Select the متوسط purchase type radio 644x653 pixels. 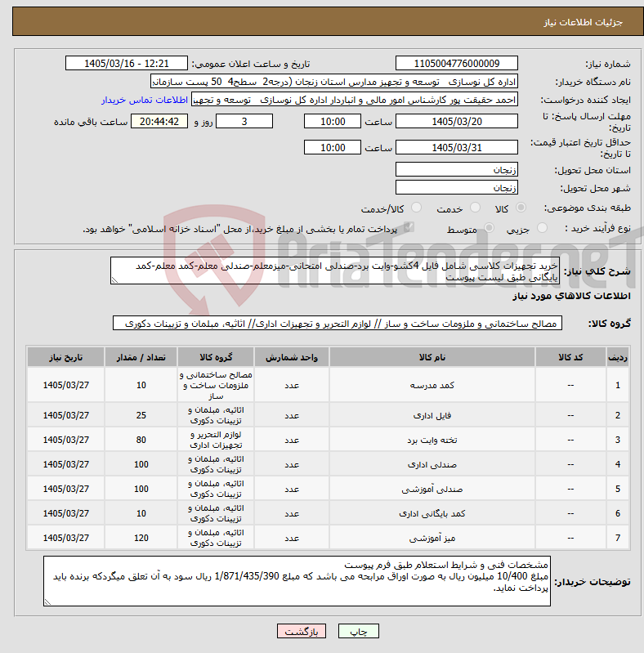(489, 228)
